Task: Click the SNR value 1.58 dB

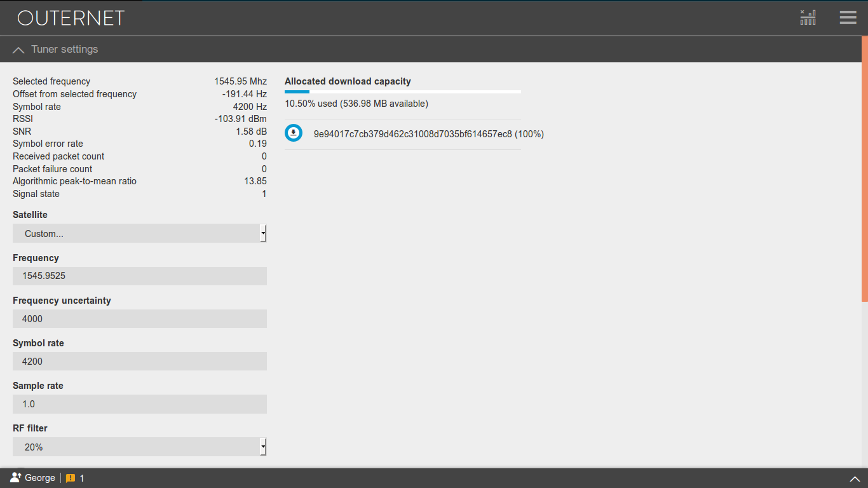Action: pyautogui.click(x=251, y=132)
